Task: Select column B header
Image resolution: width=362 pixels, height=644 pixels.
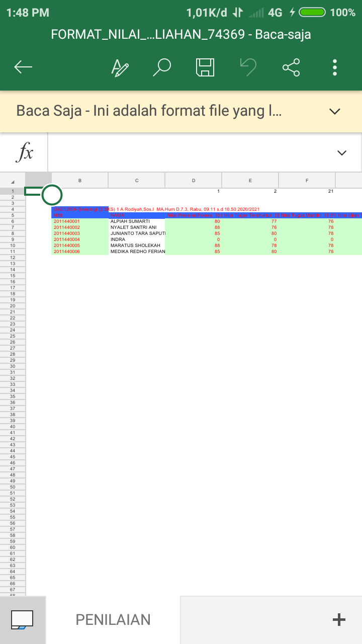Action: point(80,181)
